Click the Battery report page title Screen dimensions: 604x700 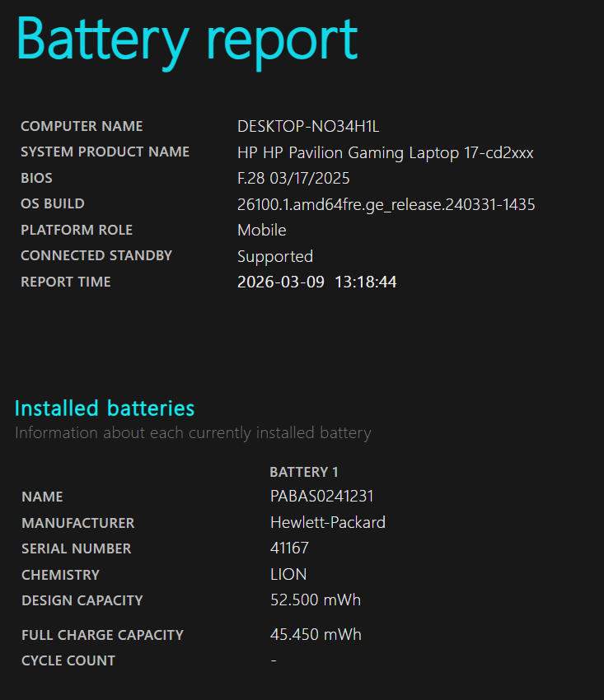coord(187,37)
